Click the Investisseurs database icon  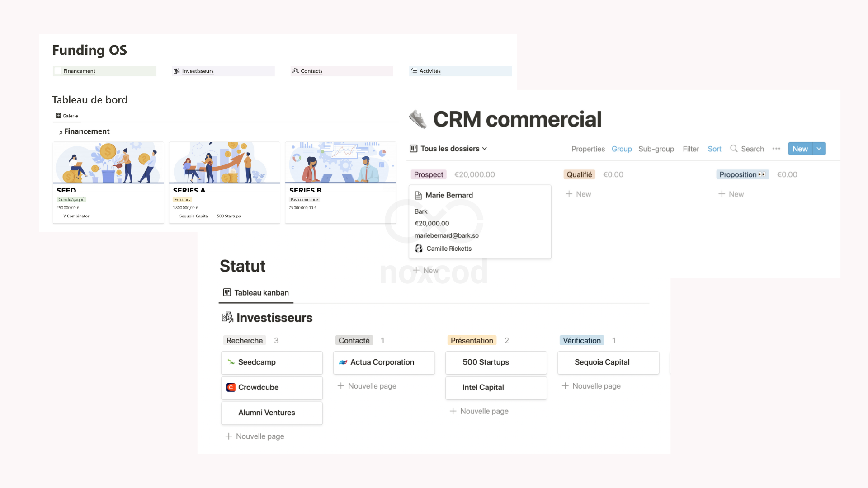tap(227, 317)
